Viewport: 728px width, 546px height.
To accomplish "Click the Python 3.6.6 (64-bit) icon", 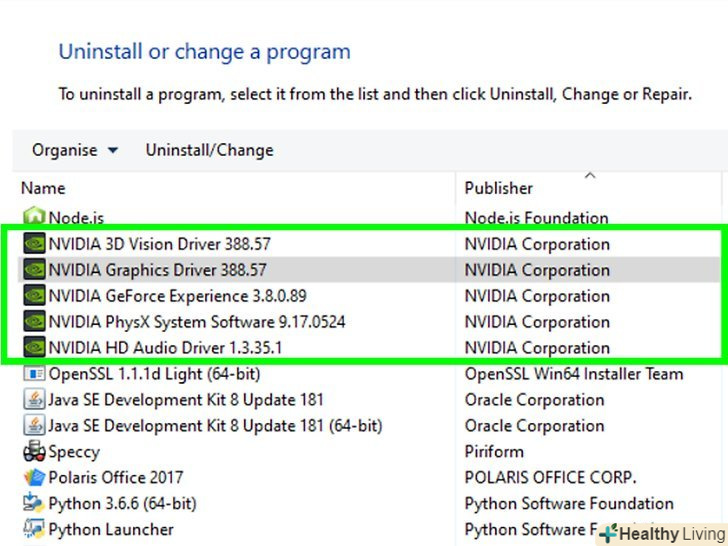I will pyautogui.click(x=34, y=503).
